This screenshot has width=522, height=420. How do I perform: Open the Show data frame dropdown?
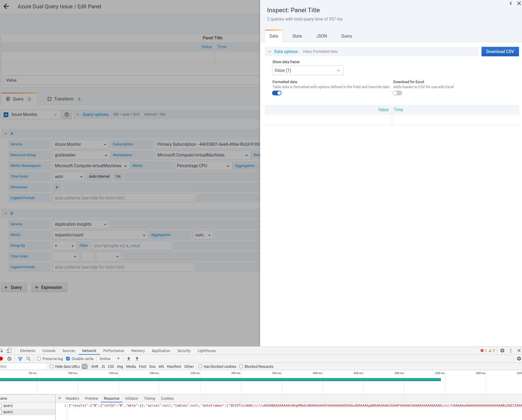pyautogui.click(x=307, y=70)
